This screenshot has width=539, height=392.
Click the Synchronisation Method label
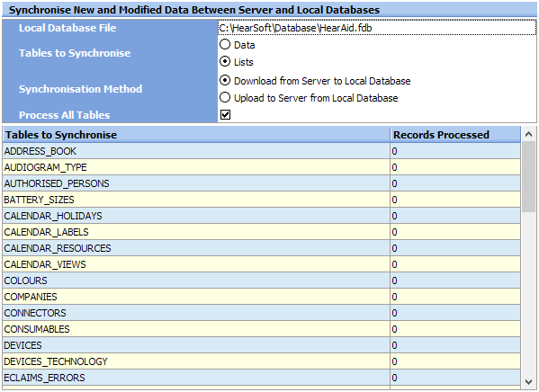(80, 89)
